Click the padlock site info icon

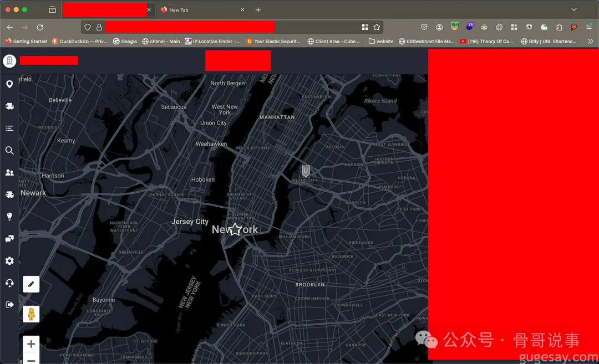(x=99, y=27)
